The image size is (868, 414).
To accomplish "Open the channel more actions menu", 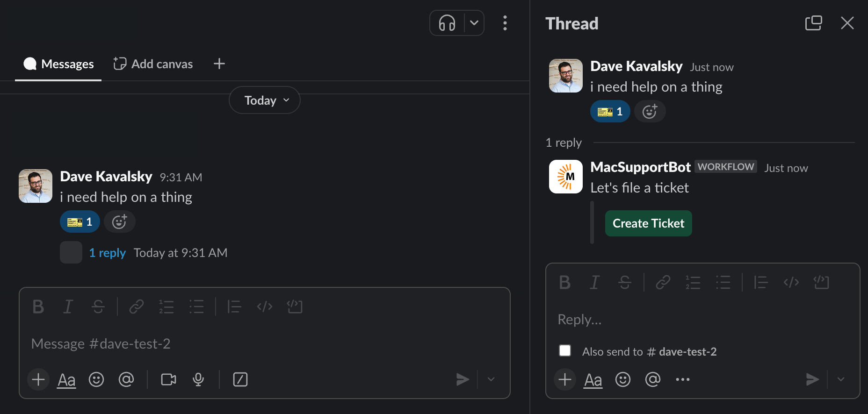I will (x=505, y=23).
